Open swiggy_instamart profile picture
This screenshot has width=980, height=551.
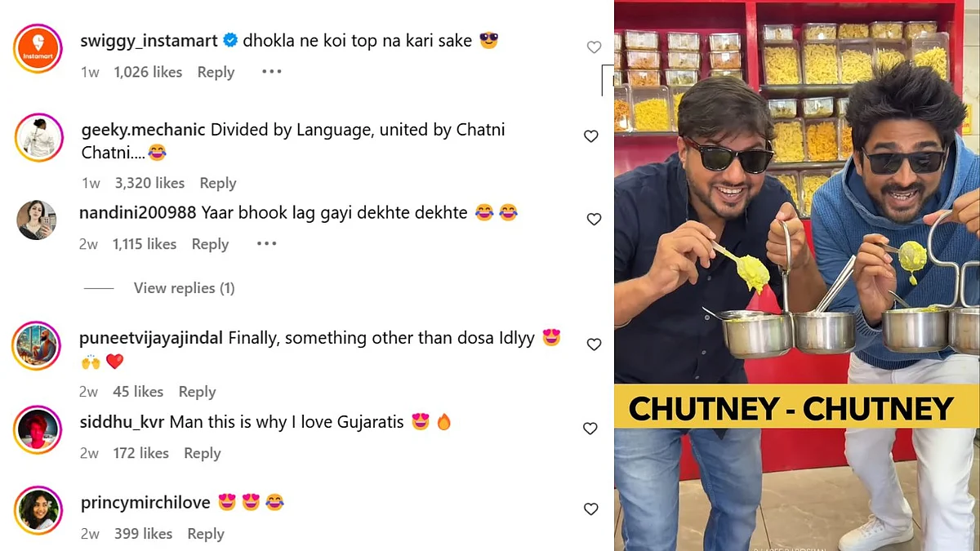(x=38, y=48)
